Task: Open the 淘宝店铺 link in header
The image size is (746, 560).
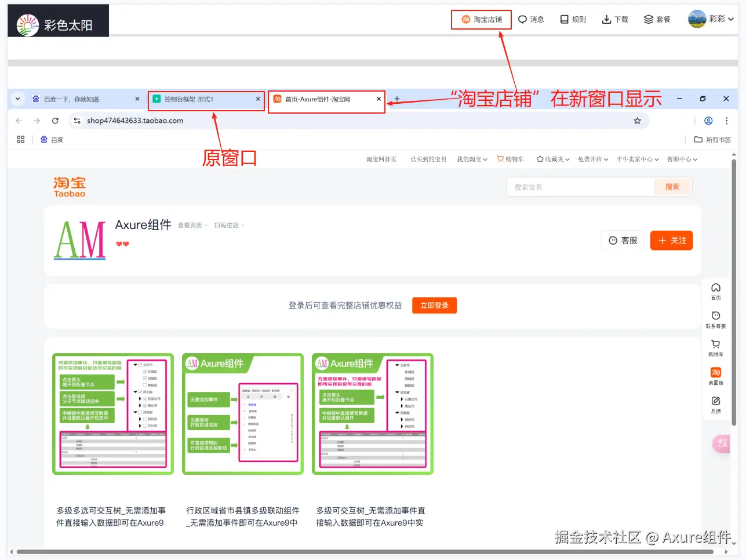Action: pos(482,19)
